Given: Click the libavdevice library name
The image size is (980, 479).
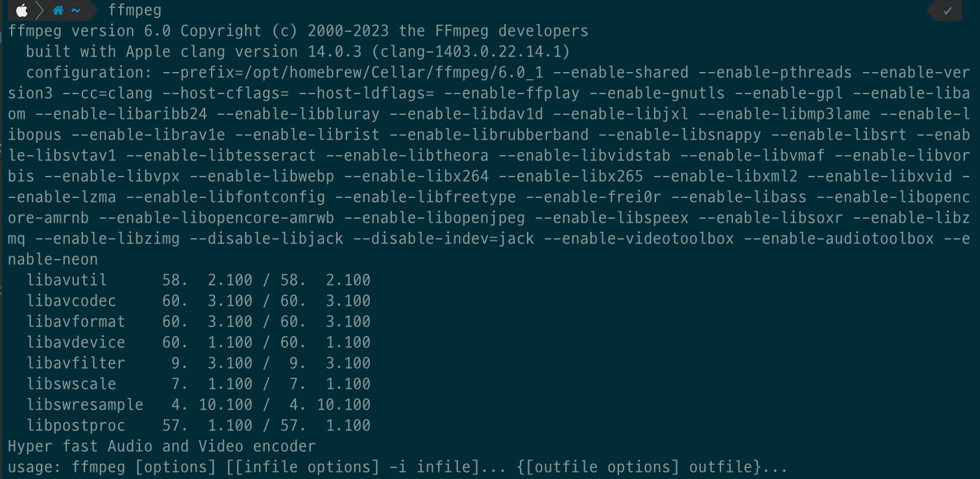Looking at the screenshot, I should (x=76, y=343).
